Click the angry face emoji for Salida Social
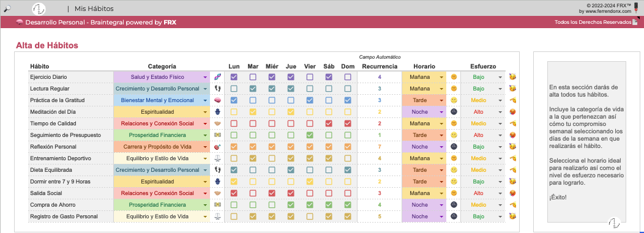 click(x=512, y=193)
